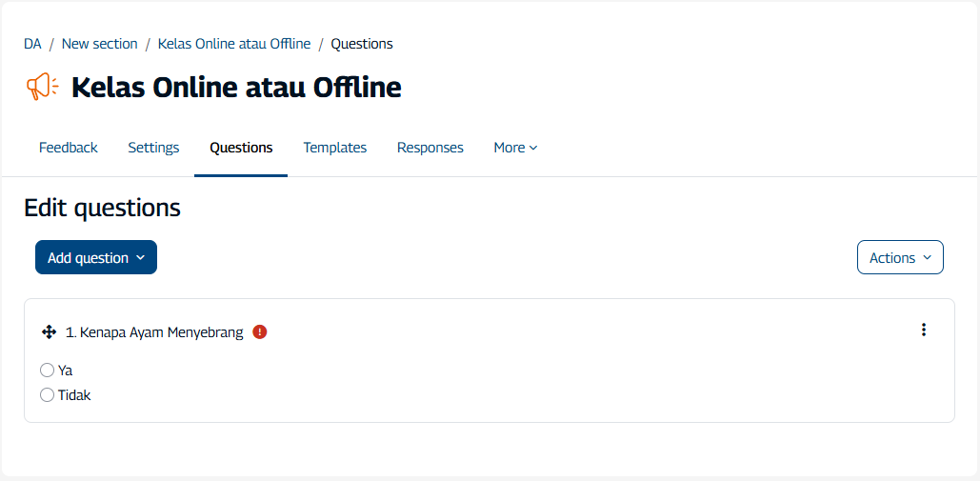Navigate to New section breadcrumb link

coord(100,44)
